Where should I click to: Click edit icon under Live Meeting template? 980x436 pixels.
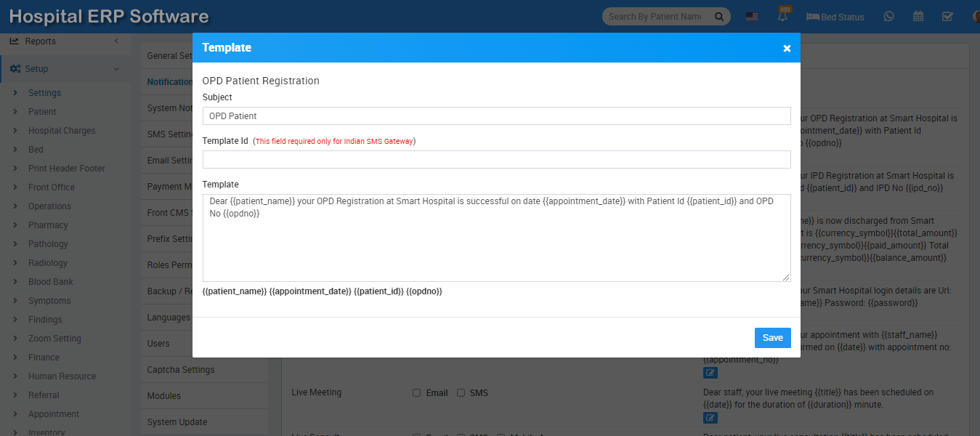click(x=710, y=418)
